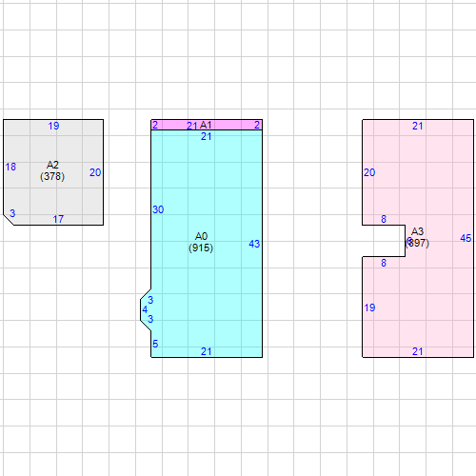Click dimension 21 on A3 top edge
Image resolution: width=476 pixels, height=476 pixels.
click(418, 127)
